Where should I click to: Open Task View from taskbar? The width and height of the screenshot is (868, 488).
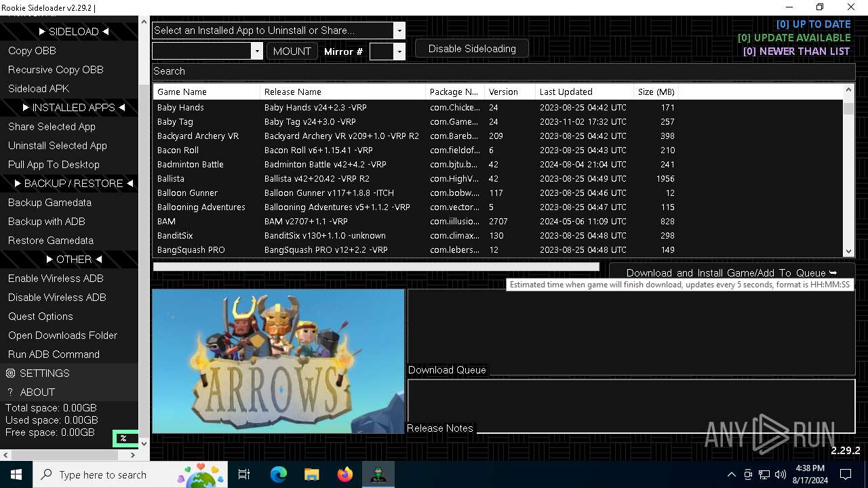pyautogui.click(x=244, y=474)
